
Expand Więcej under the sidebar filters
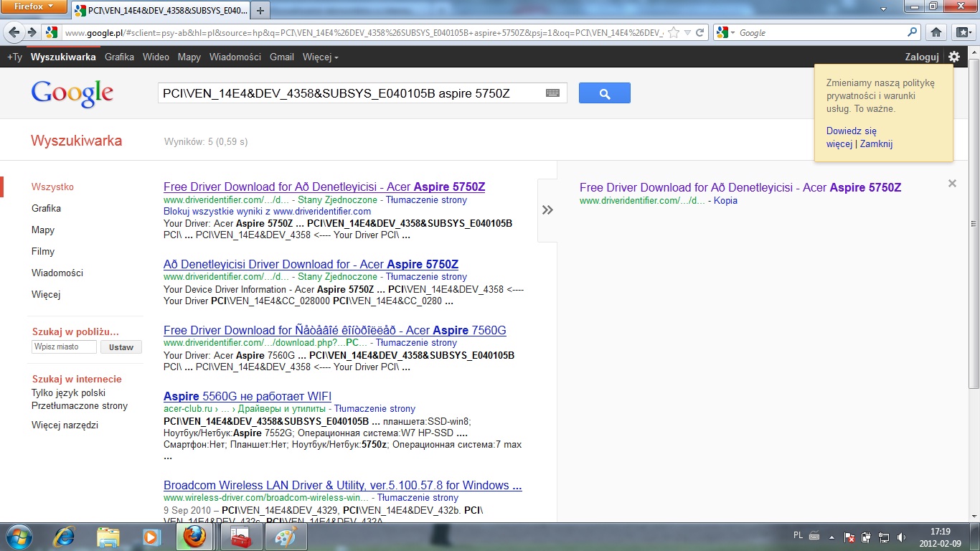pos(46,295)
